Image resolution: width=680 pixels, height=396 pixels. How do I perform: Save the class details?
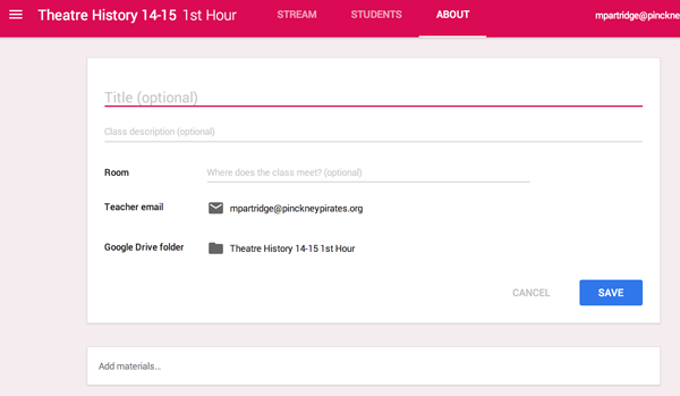pyautogui.click(x=611, y=292)
